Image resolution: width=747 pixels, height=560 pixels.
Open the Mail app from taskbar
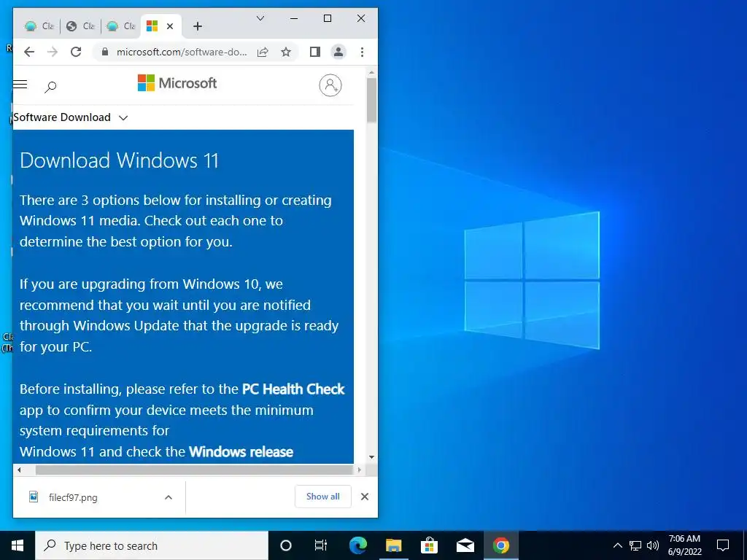coord(465,545)
